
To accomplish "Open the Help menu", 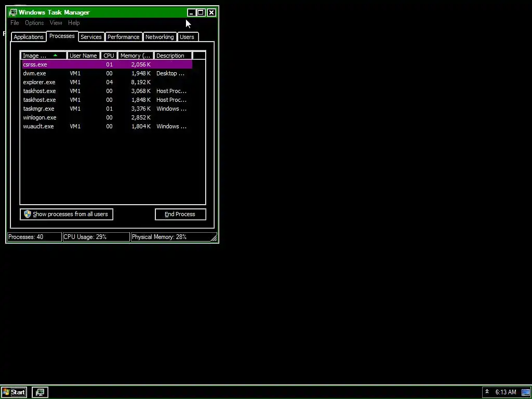I will click(x=74, y=23).
